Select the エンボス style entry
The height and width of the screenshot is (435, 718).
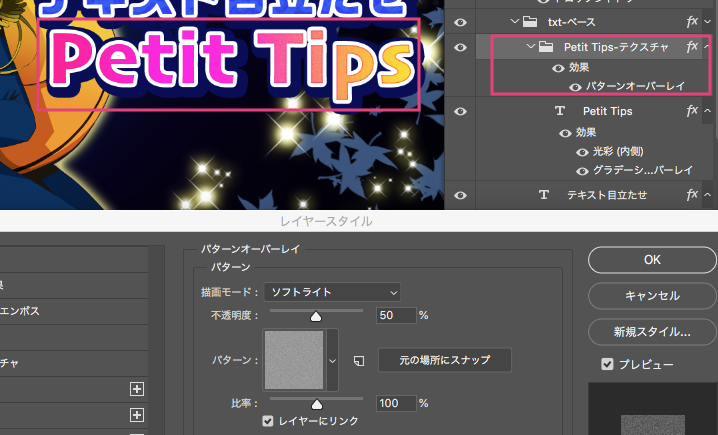(20, 311)
